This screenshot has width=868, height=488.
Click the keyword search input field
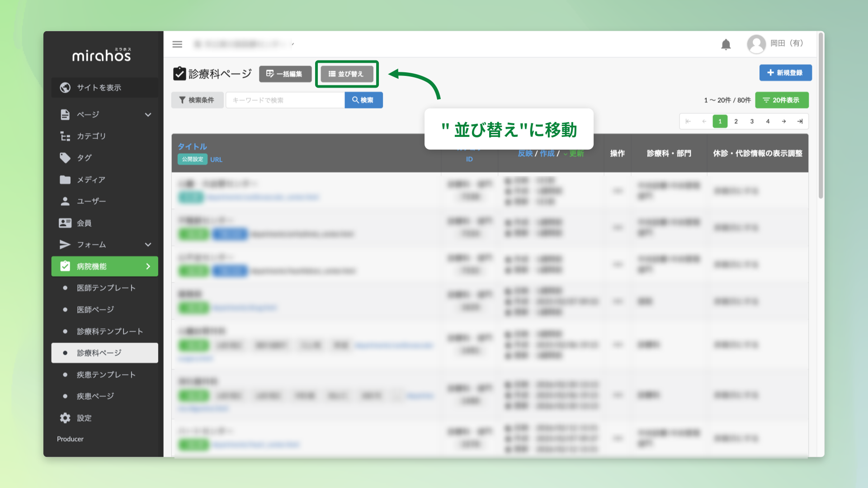pos(285,100)
